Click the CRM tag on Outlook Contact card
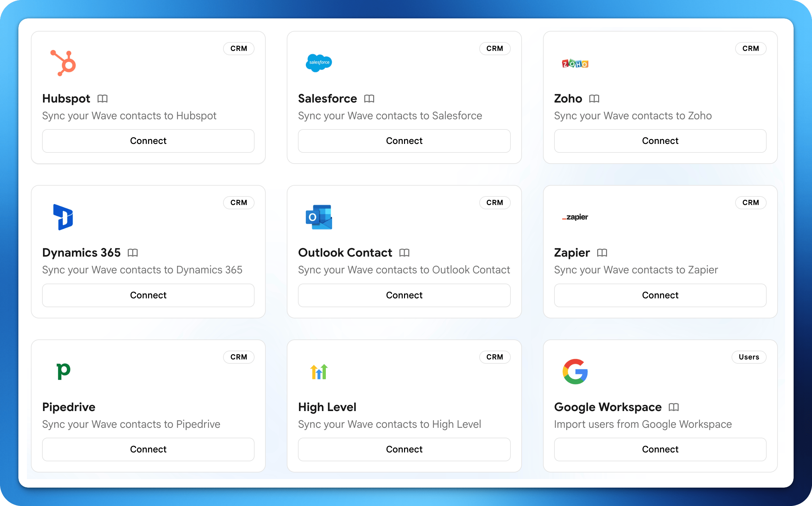812x506 pixels. tap(494, 203)
